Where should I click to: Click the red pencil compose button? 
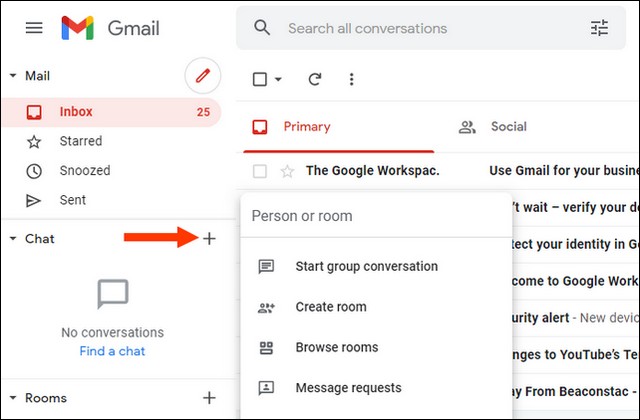(x=203, y=76)
